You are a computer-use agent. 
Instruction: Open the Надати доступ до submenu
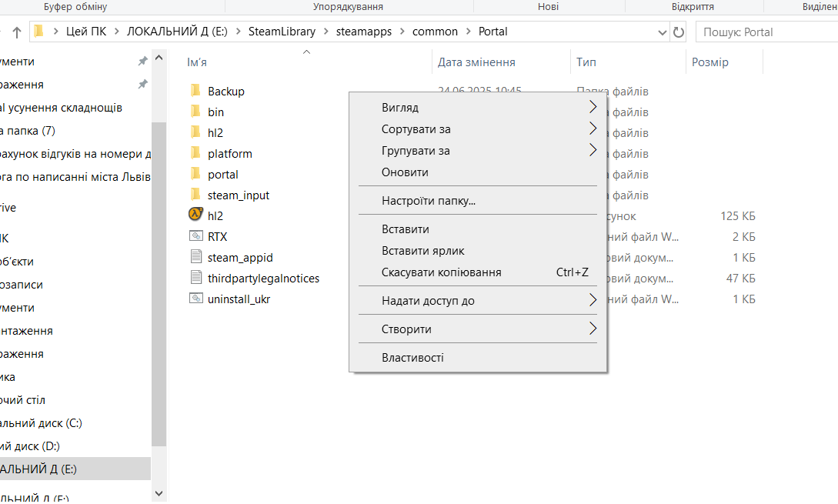pyautogui.click(x=478, y=300)
